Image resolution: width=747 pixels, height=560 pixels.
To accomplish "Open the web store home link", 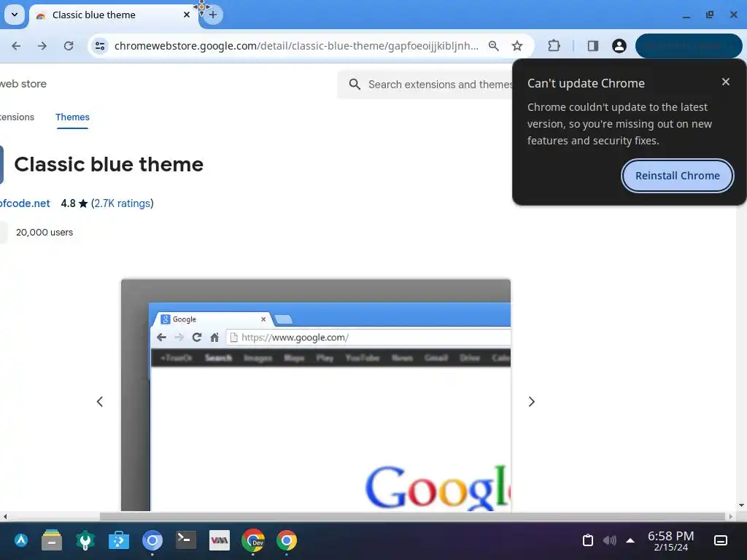I will [x=23, y=84].
